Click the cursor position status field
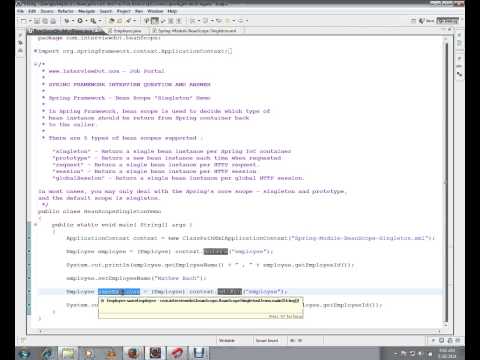The image size is (480, 360). pos(296,340)
